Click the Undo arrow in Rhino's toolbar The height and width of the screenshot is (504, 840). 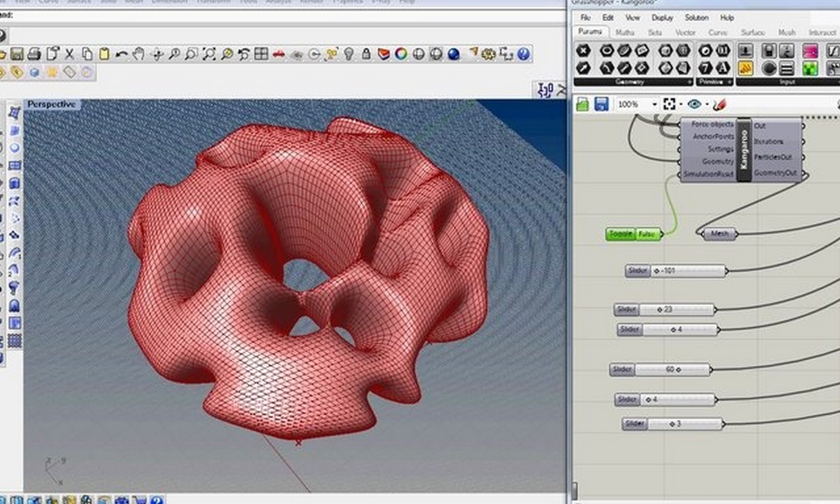point(121,54)
